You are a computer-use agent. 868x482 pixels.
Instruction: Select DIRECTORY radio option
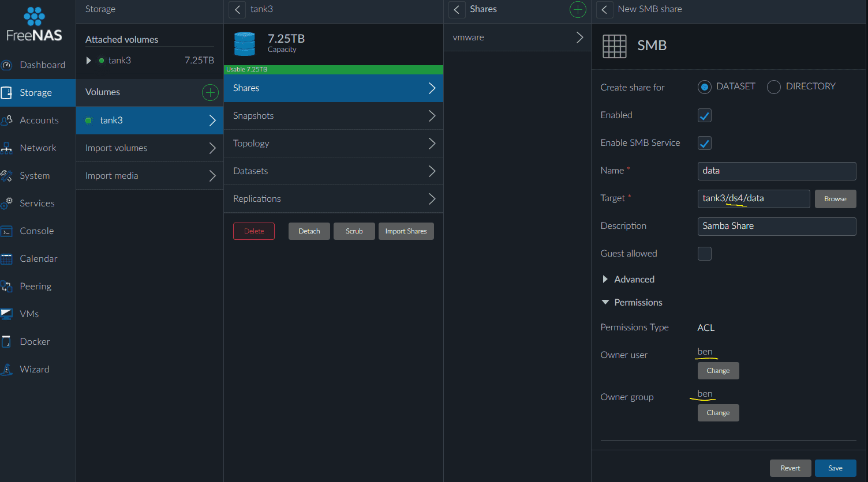pos(774,87)
